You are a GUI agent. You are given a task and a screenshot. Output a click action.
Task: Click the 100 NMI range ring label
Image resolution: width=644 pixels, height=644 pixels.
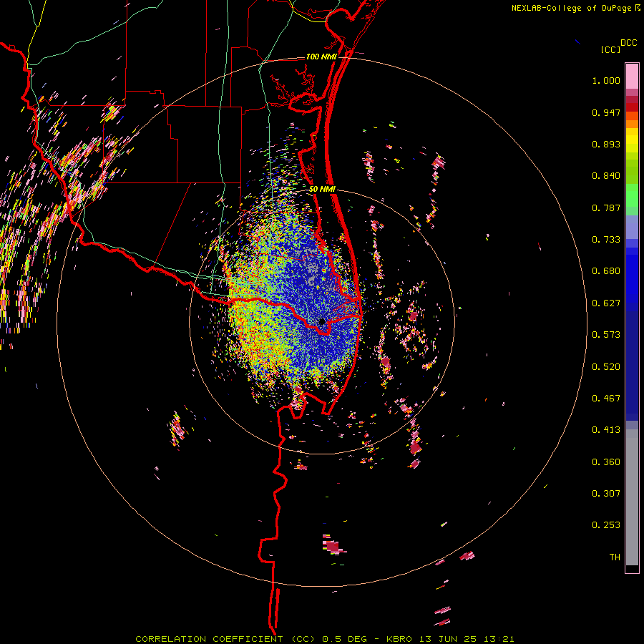[321, 57]
